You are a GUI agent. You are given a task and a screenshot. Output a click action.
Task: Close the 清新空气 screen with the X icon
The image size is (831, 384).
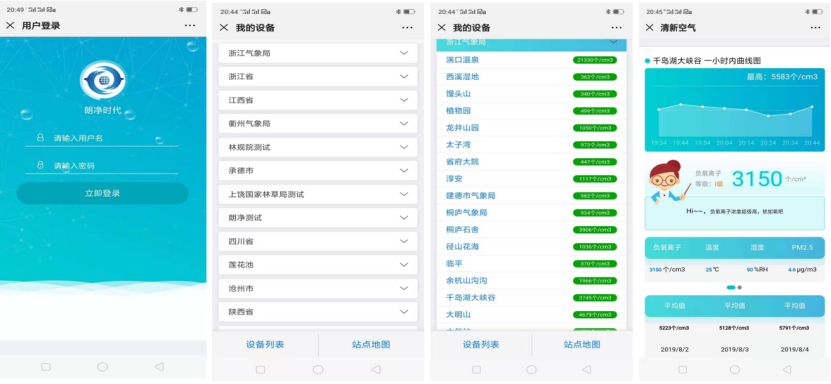click(650, 28)
